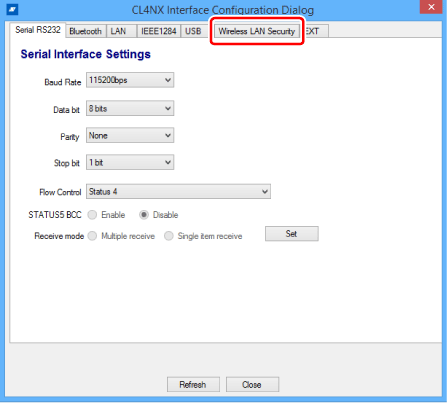Click the app icon in title bar
The height and width of the screenshot is (403, 447).
12,9
